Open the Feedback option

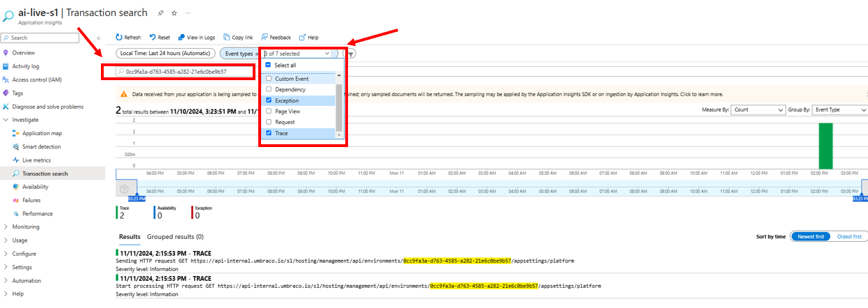[265, 38]
